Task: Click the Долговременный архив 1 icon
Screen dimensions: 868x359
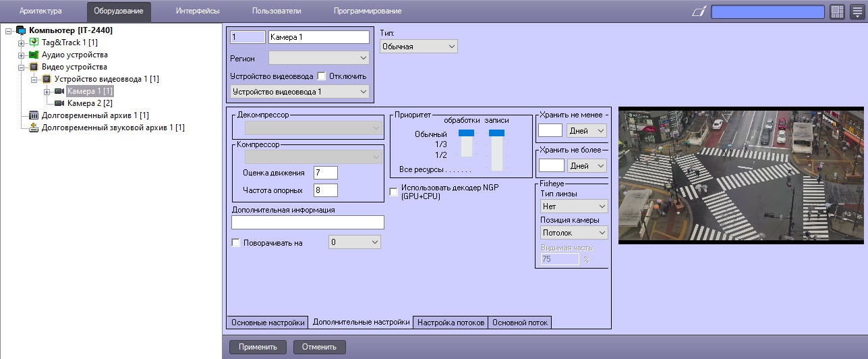Action: pyautogui.click(x=34, y=115)
